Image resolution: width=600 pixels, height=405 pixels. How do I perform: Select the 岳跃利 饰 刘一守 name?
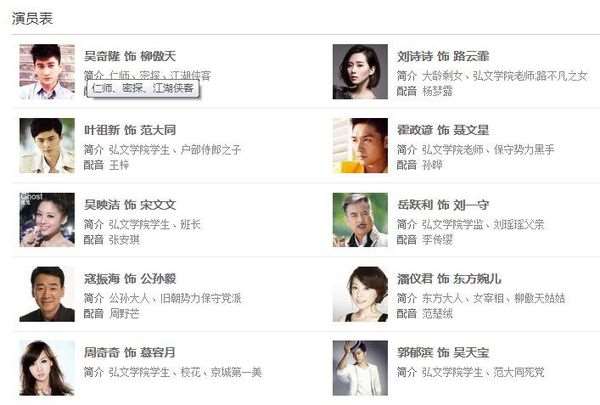tap(443, 205)
